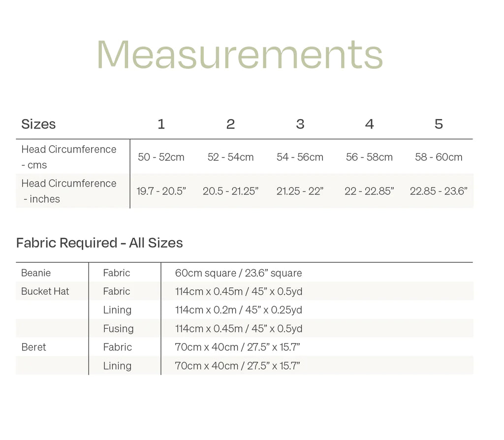The height and width of the screenshot is (440, 504).
Task: Select the size 3 column header
Action: point(300,124)
